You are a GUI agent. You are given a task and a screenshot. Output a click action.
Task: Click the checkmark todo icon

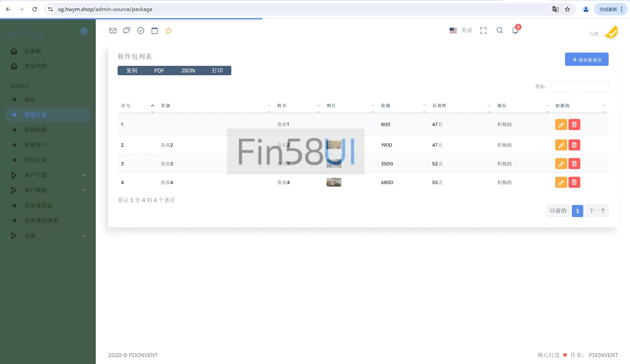(141, 30)
